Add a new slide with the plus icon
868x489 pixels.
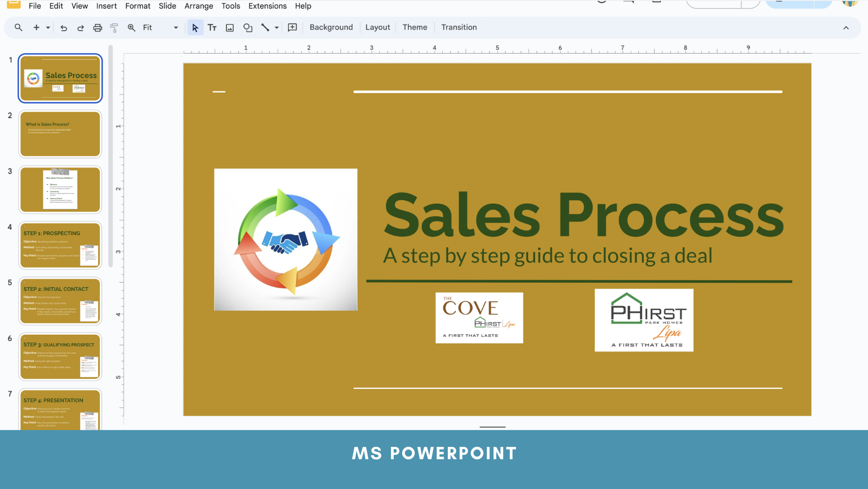click(x=36, y=27)
